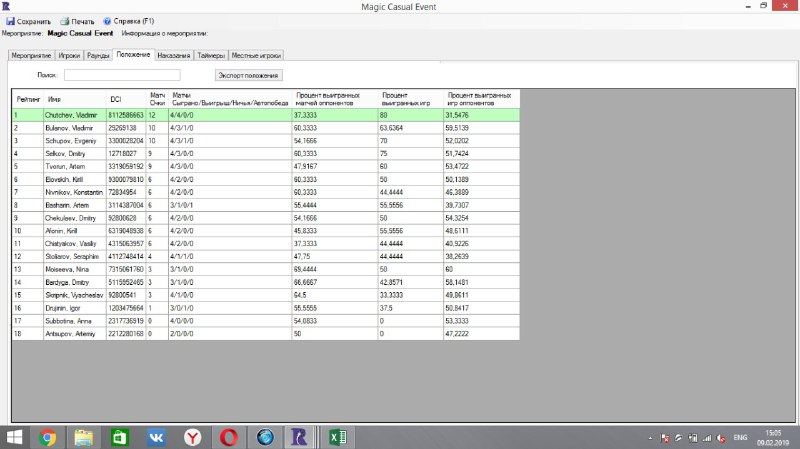Switch to the Игроки tab
Image resolution: width=800 pixels, height=449 pixels.
69,55
